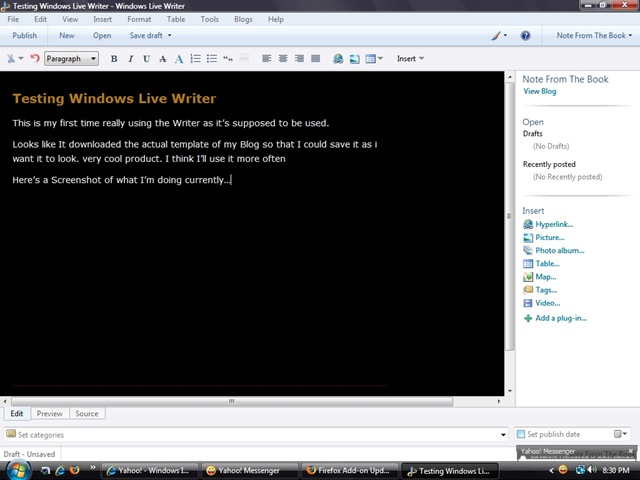Click the Undo toolbar icon
This screenshot has width=640, height=480.
(35, 58)
